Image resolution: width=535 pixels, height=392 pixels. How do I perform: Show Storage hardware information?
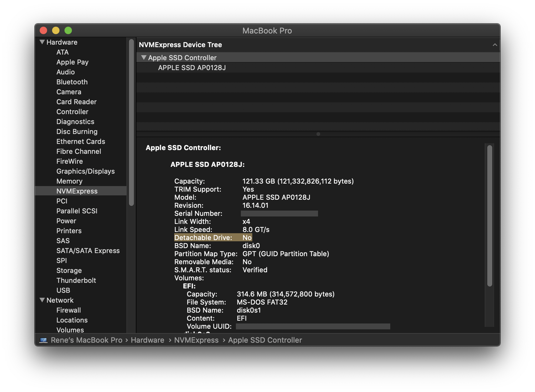coord(69,270)
